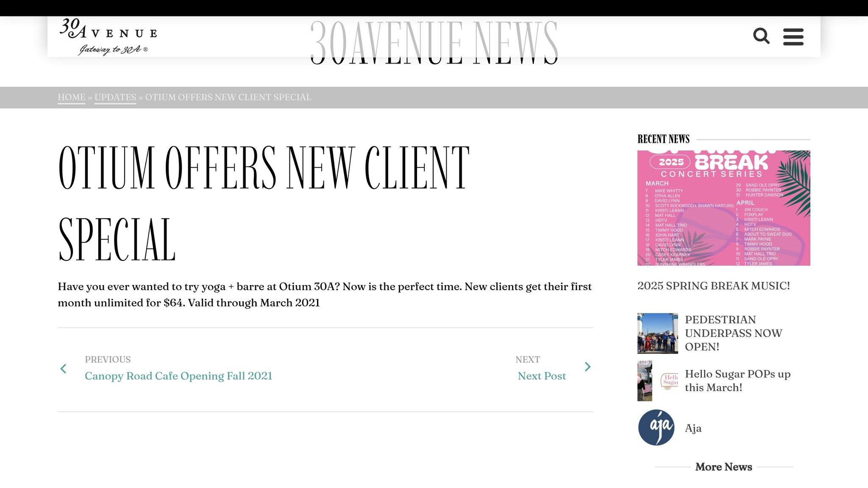This screenshot has height=488, width=868.
Task: Open the search magnifier icon
Action: (761, 36)
